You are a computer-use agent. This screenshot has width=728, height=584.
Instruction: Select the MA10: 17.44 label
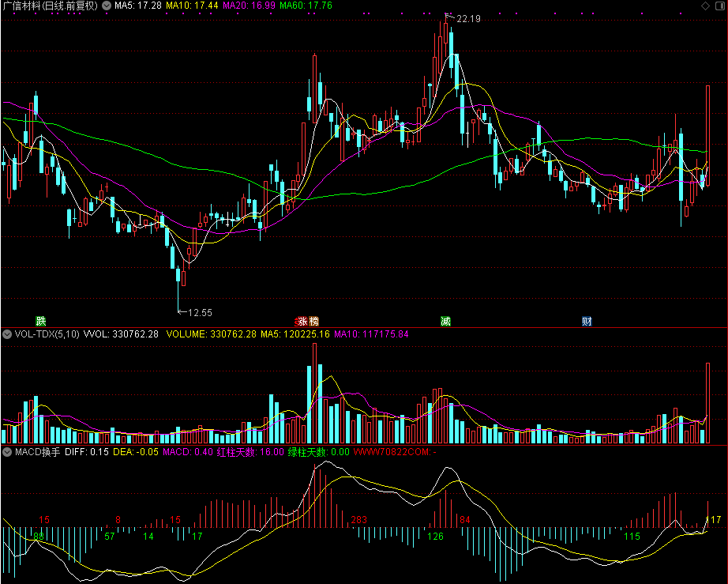192,6
